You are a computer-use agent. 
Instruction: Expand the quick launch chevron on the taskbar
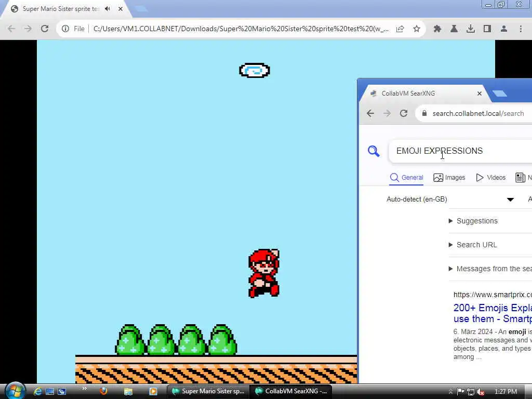pyautogui.click(x=84, y=389)
